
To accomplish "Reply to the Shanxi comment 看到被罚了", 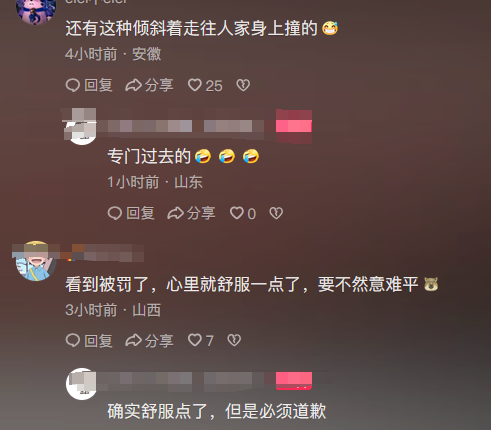I will (x=89, y=341).
